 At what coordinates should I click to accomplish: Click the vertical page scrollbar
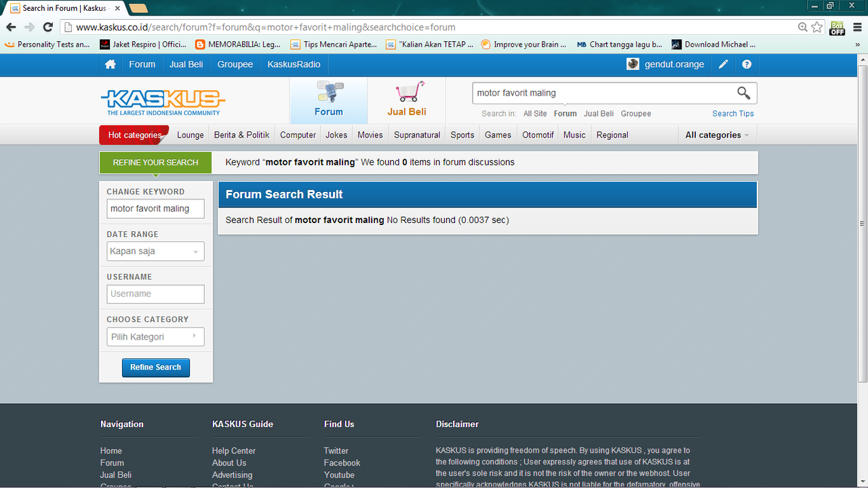863,224
